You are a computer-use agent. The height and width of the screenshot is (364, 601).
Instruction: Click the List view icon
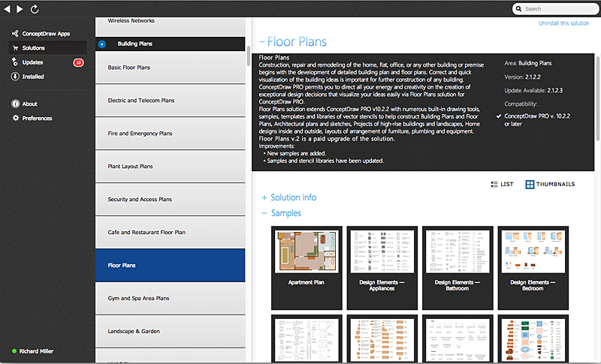click(x=494, y=184)
